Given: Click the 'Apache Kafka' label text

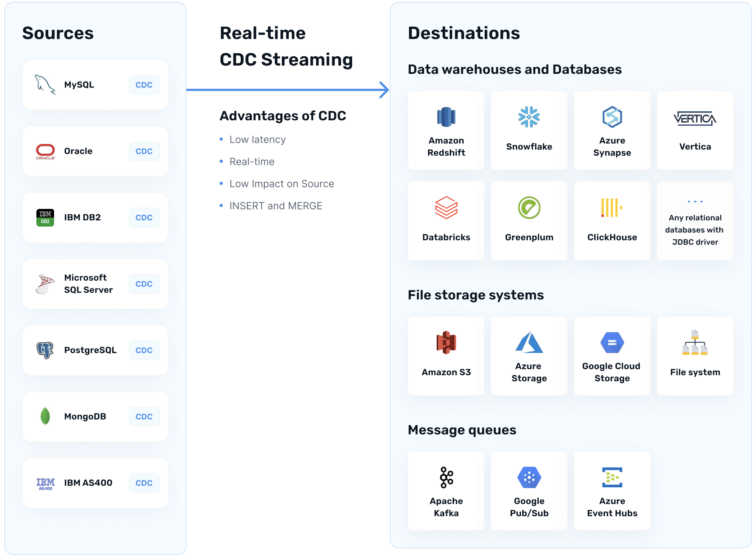Looking at the screenshot, I should (446, 507).
